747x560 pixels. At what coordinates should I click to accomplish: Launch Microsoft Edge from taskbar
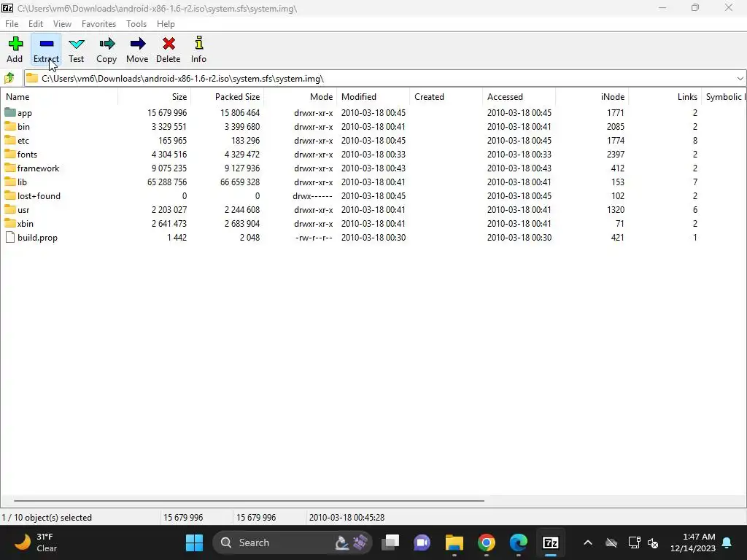click(519, 542)
